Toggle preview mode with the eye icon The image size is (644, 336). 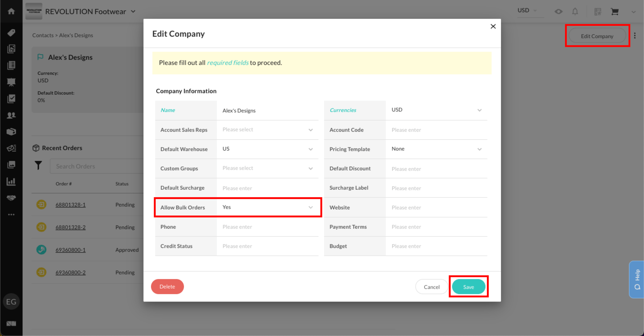(558, 12)
